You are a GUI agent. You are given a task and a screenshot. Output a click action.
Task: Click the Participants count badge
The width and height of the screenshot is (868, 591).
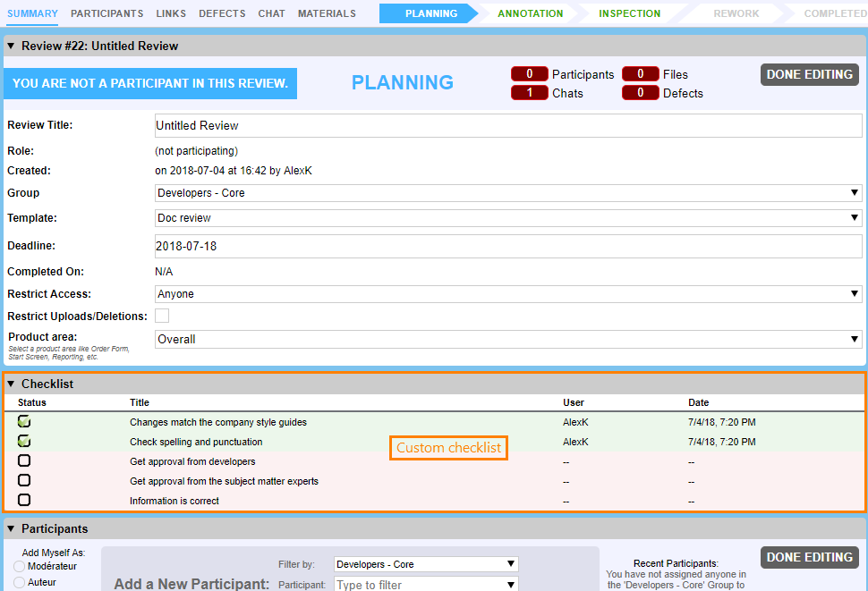coord(529,74)
